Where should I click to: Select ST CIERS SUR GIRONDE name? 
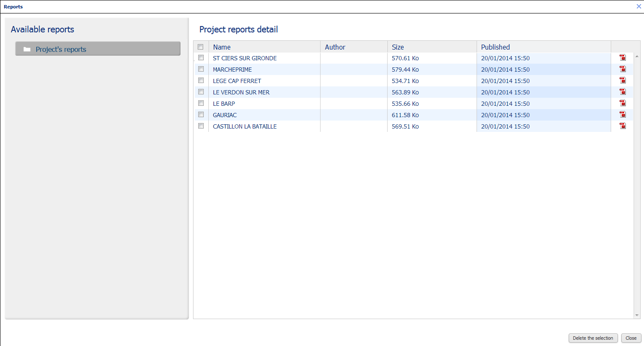point(245,58)
